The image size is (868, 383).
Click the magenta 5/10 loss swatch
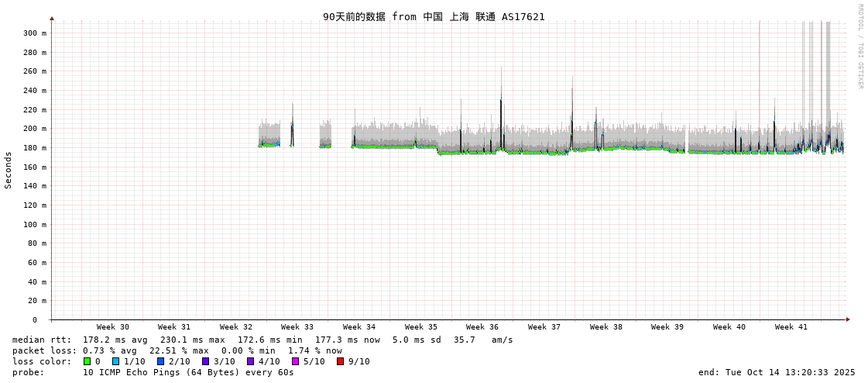pos(295,361)
